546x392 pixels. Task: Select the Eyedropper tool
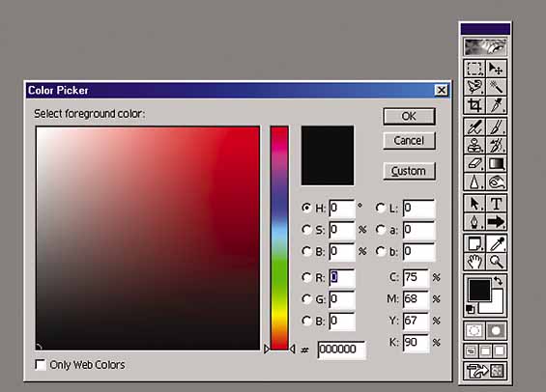(496, 243)
